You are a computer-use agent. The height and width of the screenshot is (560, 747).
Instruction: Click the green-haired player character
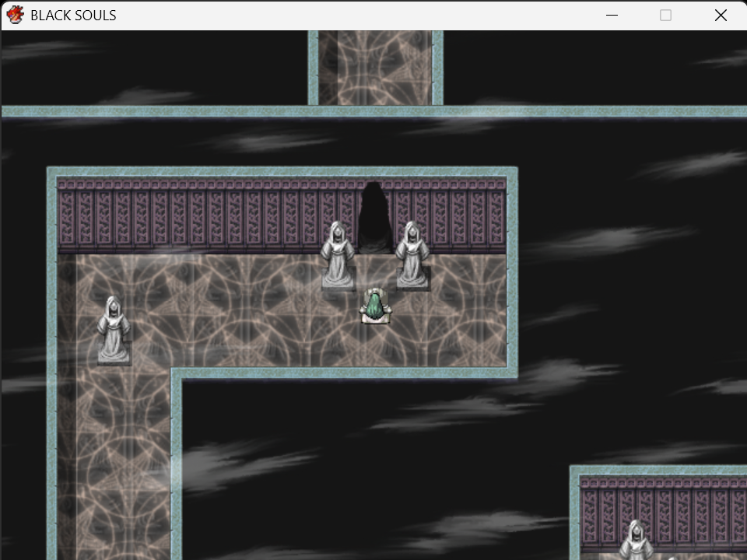point(375,306)
